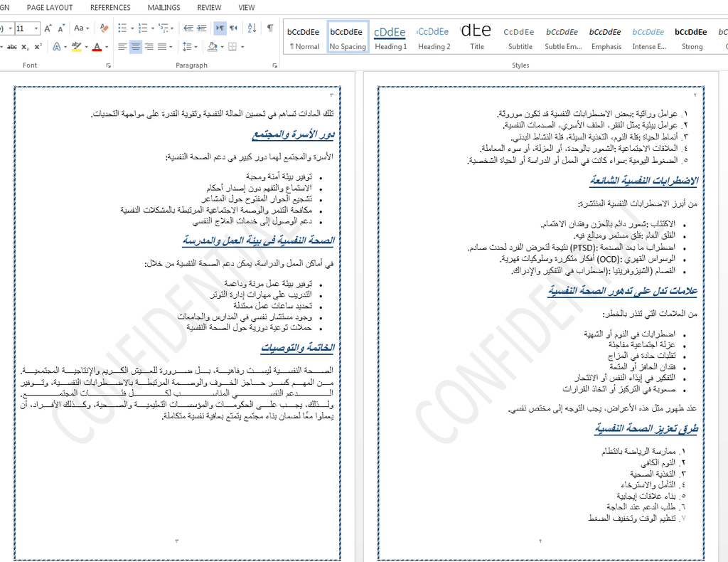Apply a bulleted list
The image size is (728, 562).
coord(122,28)
